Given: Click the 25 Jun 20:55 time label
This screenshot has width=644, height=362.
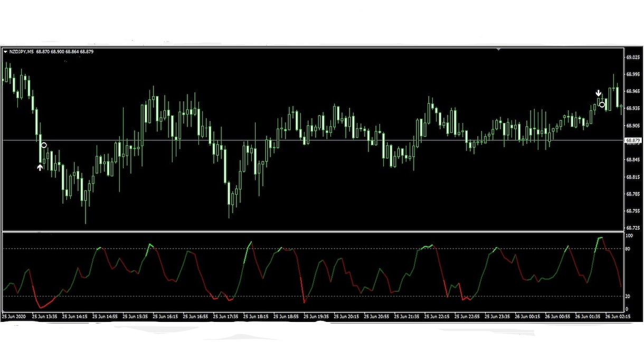Looking at the screenshot, I should tap(377, 317).
